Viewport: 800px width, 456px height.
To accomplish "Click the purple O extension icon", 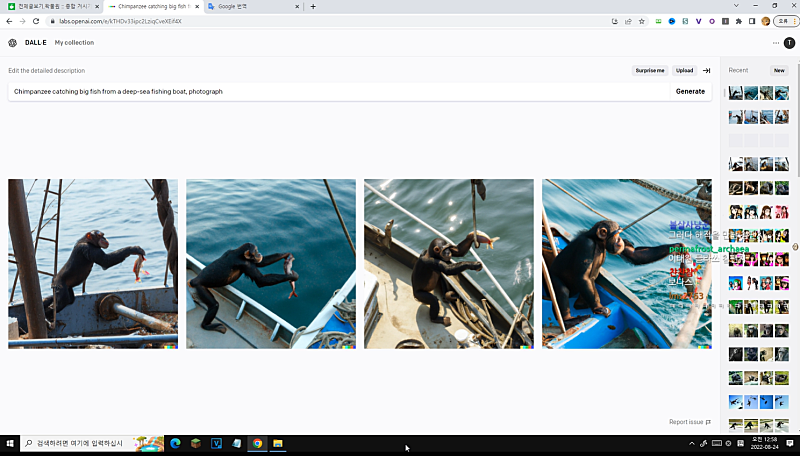I will tap(712, 21).
